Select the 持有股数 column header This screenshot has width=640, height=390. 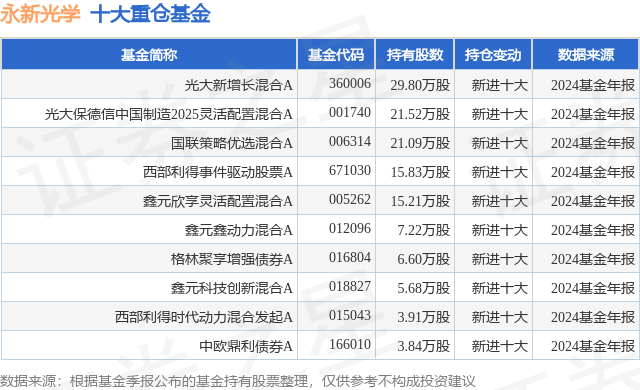(x=415, y=55)
